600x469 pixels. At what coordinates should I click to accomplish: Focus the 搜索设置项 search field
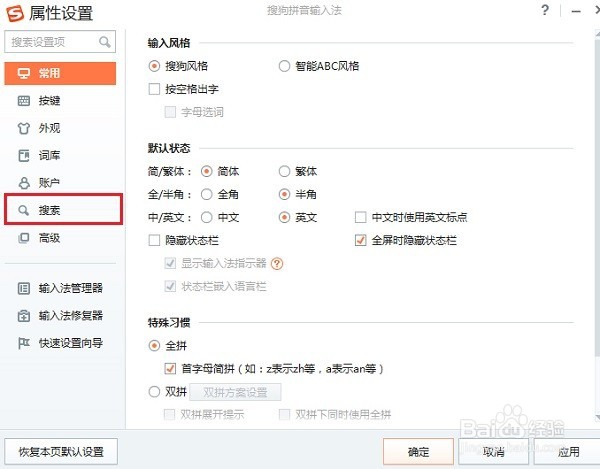pyautogui.click(x=60, y=42)
